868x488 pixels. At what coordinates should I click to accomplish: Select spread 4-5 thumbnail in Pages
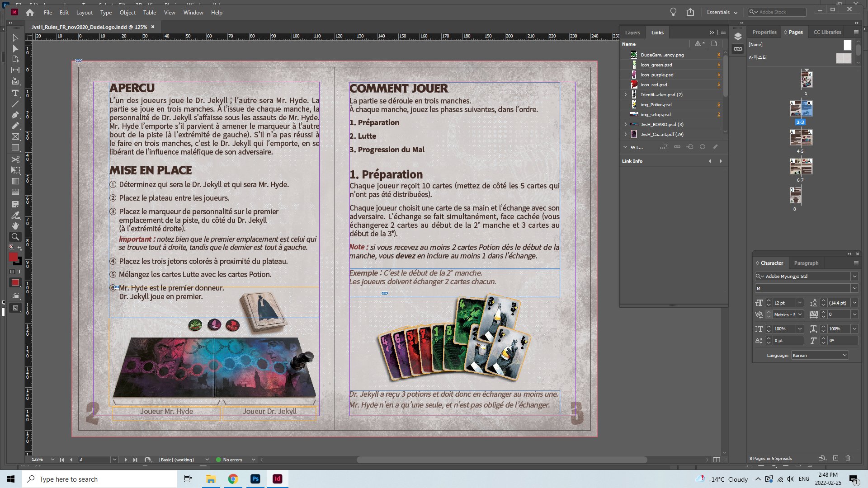[x=801, y=137]
